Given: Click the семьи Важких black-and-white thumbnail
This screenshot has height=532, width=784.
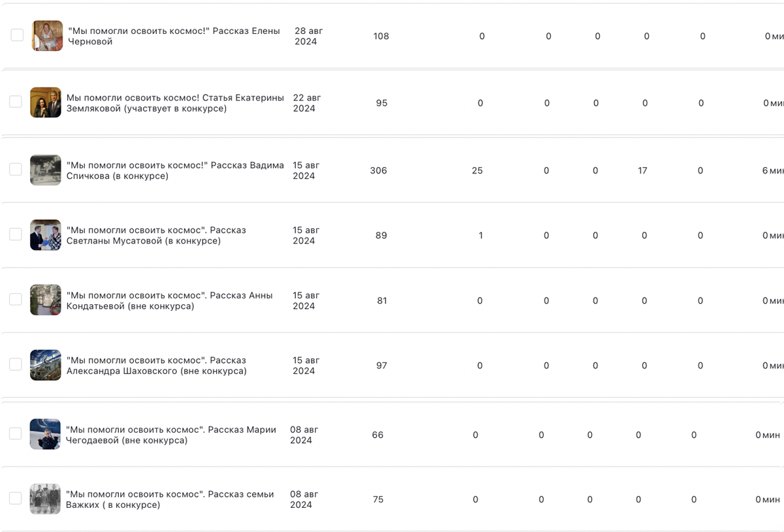Looking at the screenshot, I should click(45, 499).
